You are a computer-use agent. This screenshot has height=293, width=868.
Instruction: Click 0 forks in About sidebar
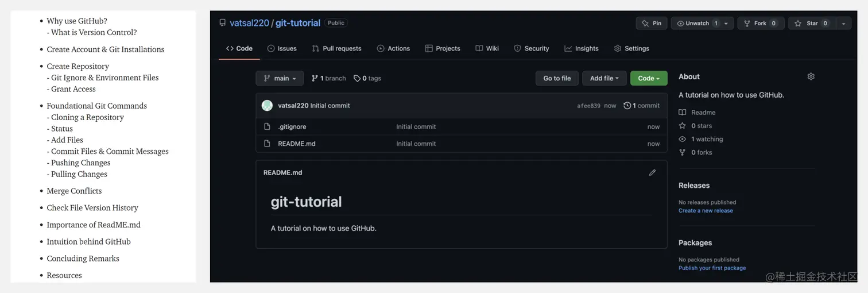(x=702, y=152)
